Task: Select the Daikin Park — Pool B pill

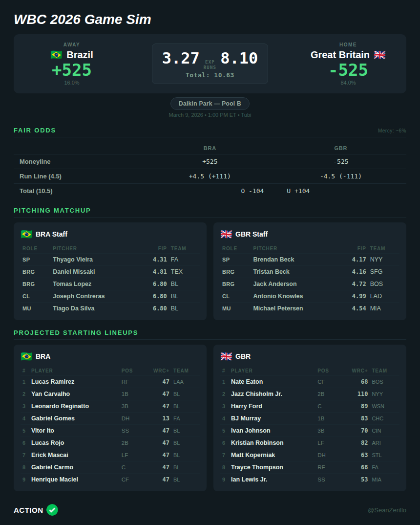Action: point(210,104)
